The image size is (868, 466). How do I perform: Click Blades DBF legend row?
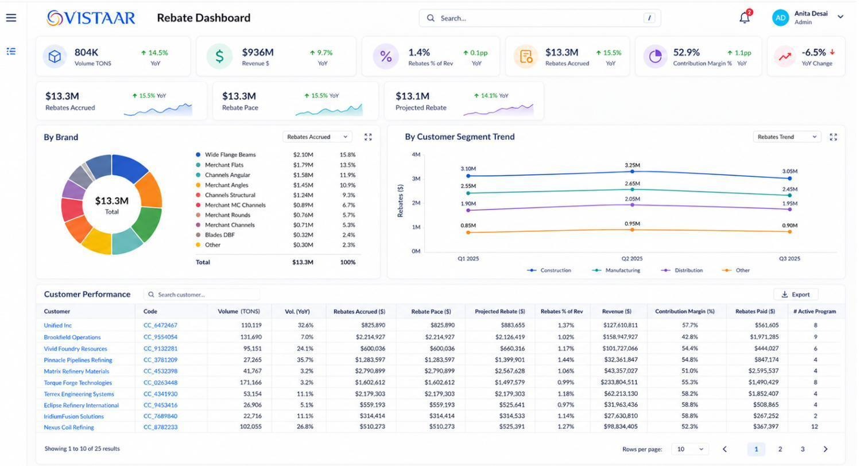click(277, 235)
